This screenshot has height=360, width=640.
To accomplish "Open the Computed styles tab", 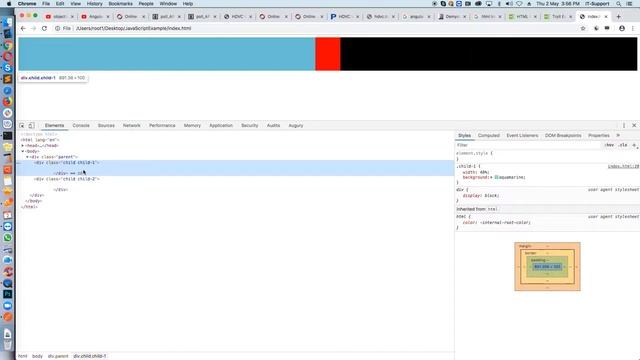I will [489, 136].
